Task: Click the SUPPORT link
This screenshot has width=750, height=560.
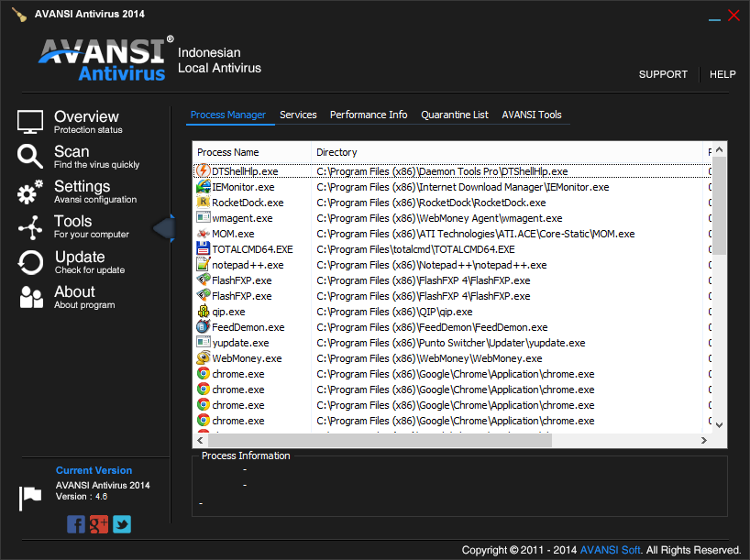Action: (663, 74)
